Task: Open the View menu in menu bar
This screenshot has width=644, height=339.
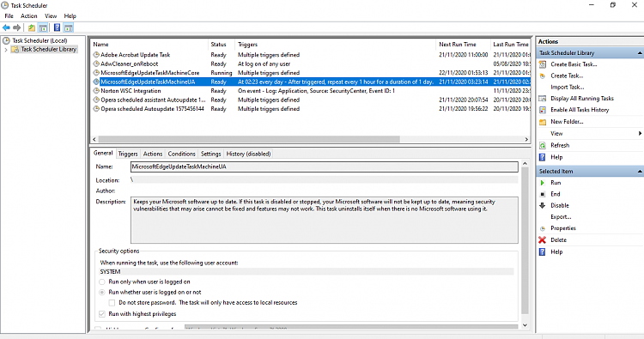Action: click(x=51, y=16)
